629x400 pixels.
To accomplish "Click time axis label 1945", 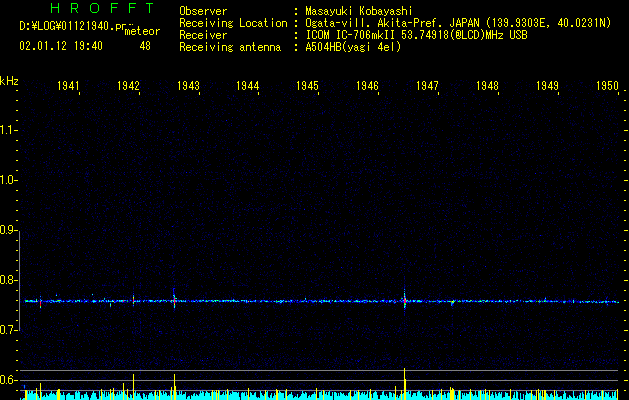I will (307, 86).
